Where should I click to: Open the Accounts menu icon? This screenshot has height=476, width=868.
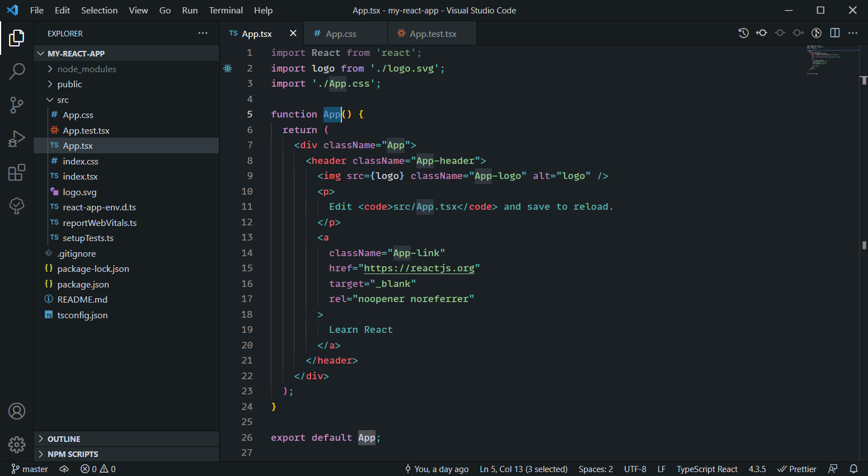point(17,411)
